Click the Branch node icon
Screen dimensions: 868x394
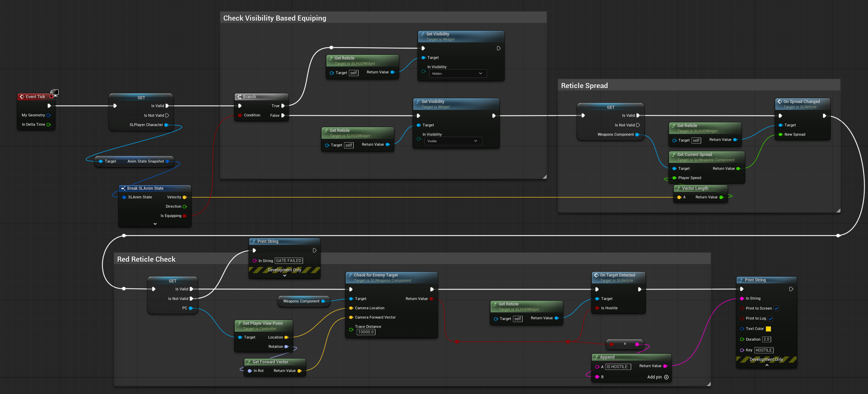coord(239,97)
